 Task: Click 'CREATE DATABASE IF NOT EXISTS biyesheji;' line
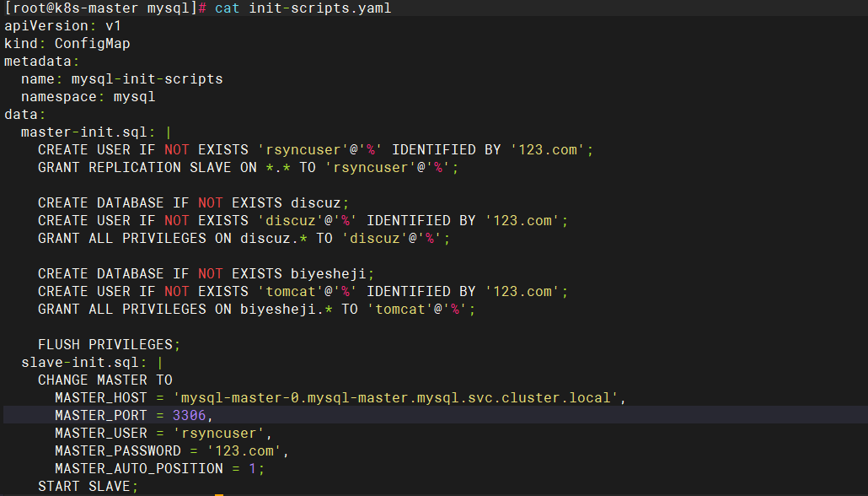pos(206,274)
